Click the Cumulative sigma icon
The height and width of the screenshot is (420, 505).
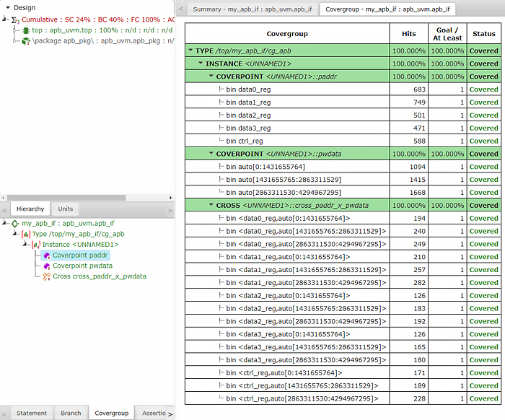(x=15, y=20)
